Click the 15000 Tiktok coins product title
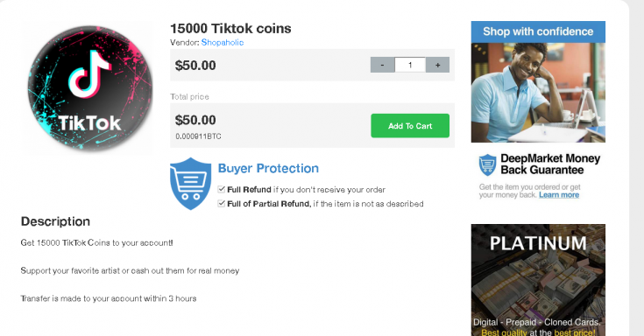 pos(230,28)
